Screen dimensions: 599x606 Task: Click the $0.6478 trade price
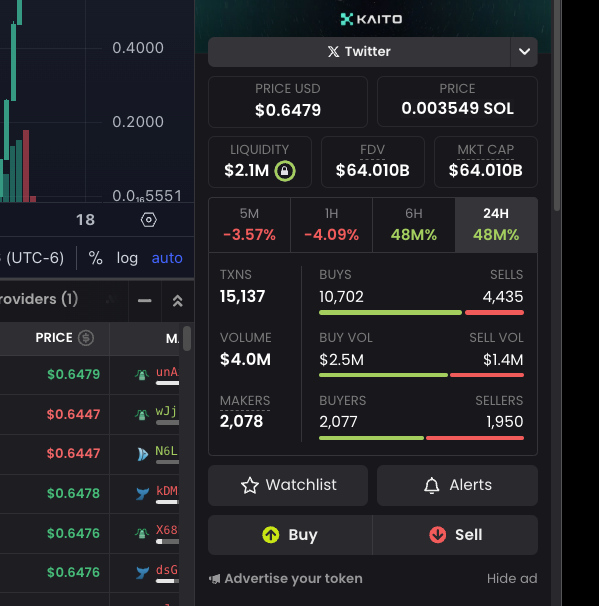coord(73,494)
